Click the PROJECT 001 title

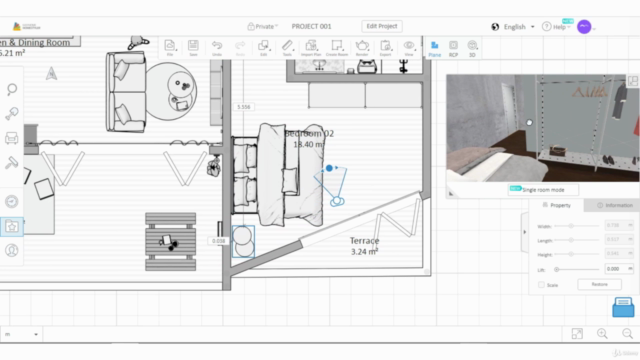click(x=311, y=27)
